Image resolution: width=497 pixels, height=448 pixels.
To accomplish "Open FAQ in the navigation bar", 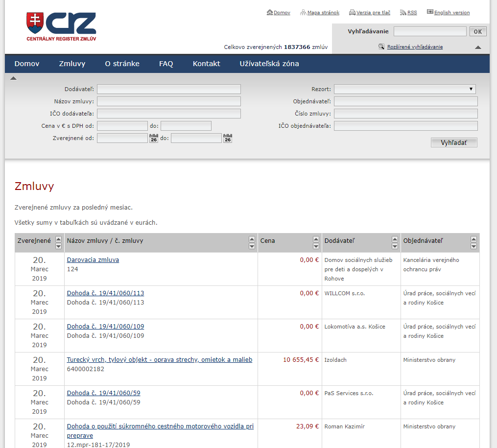I will (x=166, y=64).
